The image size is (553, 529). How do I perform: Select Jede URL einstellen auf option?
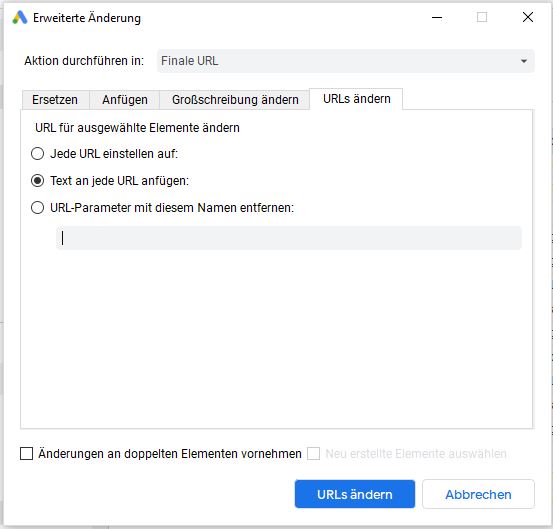(37, 154)
